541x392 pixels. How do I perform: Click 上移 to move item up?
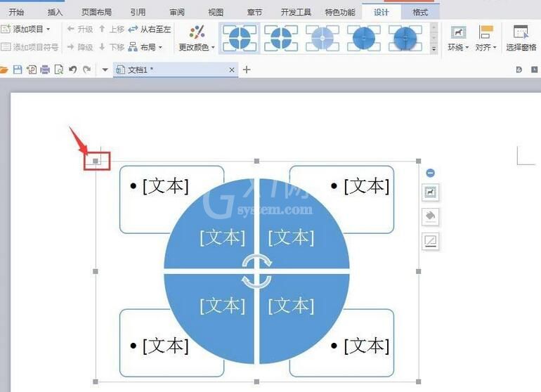click(112, 29)
